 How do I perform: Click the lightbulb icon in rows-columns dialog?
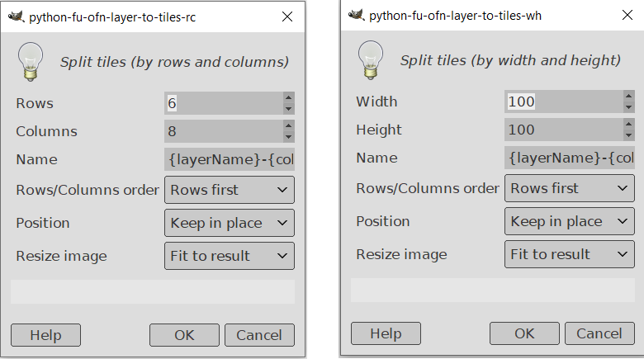(x=29, y=62)
